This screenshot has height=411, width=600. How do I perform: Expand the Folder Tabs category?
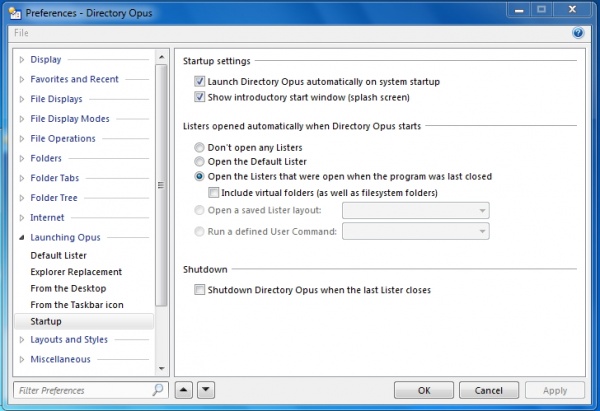22,178
